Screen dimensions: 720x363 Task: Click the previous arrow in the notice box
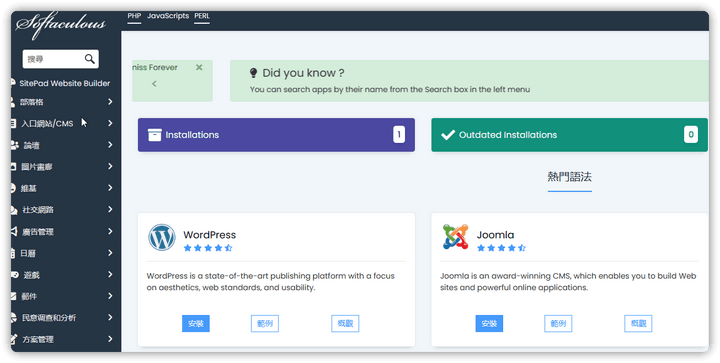coord(154,84)
